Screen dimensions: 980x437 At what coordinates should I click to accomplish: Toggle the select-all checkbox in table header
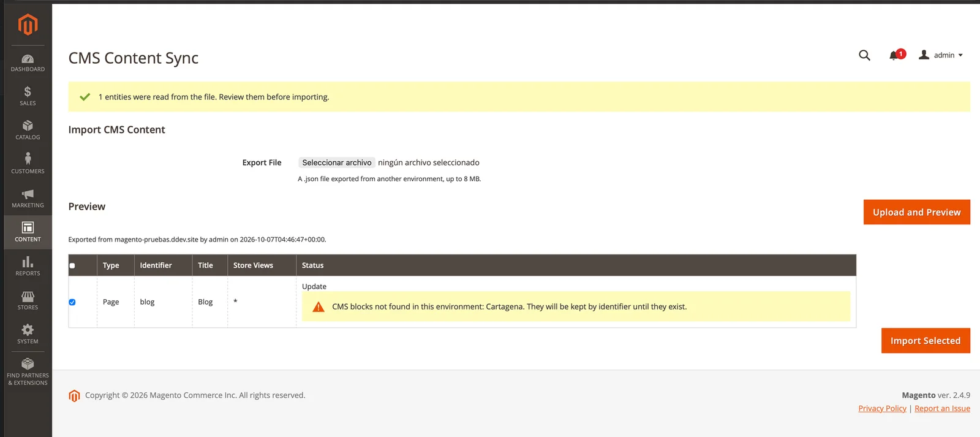[72, 265]
